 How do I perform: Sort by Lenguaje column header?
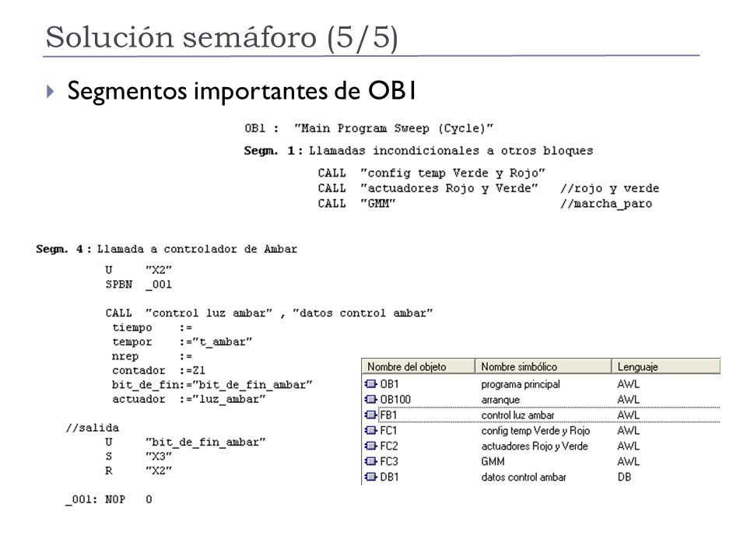tap(665, 366)
